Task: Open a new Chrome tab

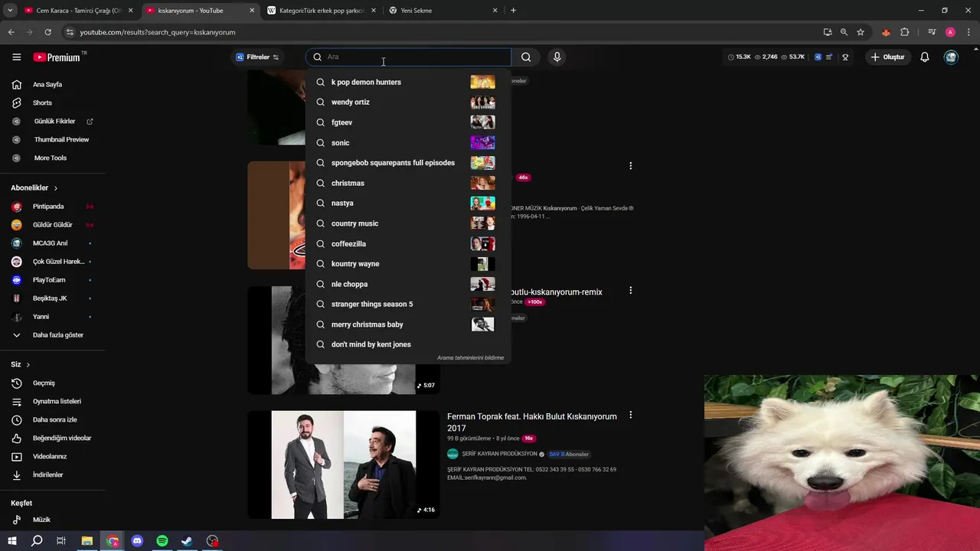Action: (513, 11)
